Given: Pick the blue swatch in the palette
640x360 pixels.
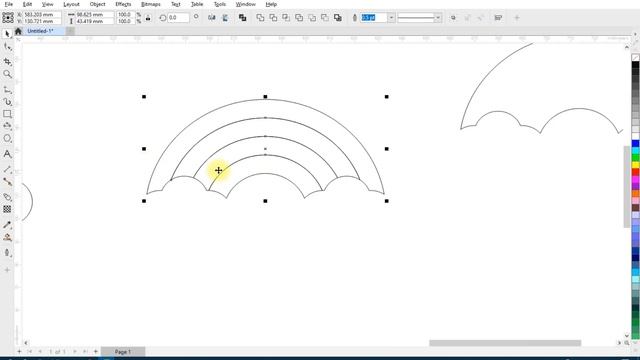Looking at the screenshot, I should pos(636,143).
